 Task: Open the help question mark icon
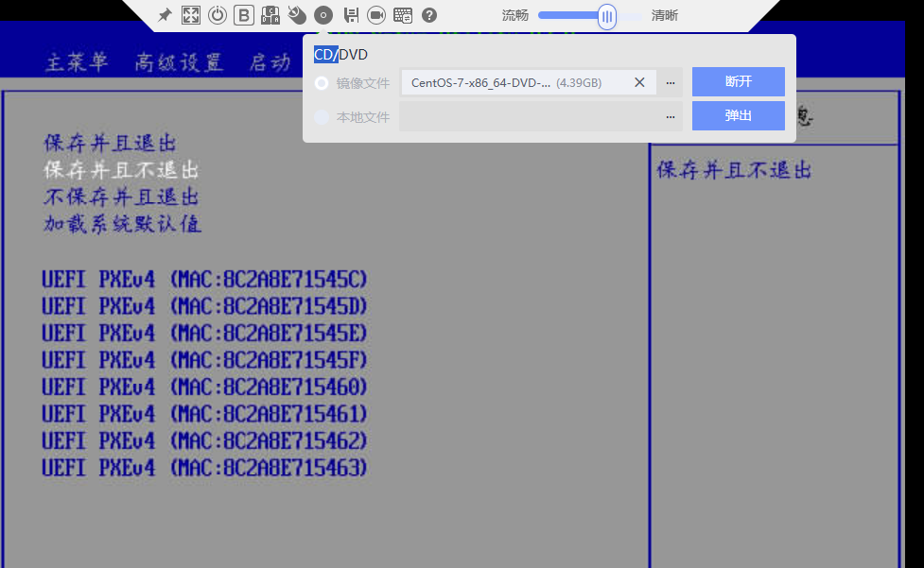[x=429, y=15]
